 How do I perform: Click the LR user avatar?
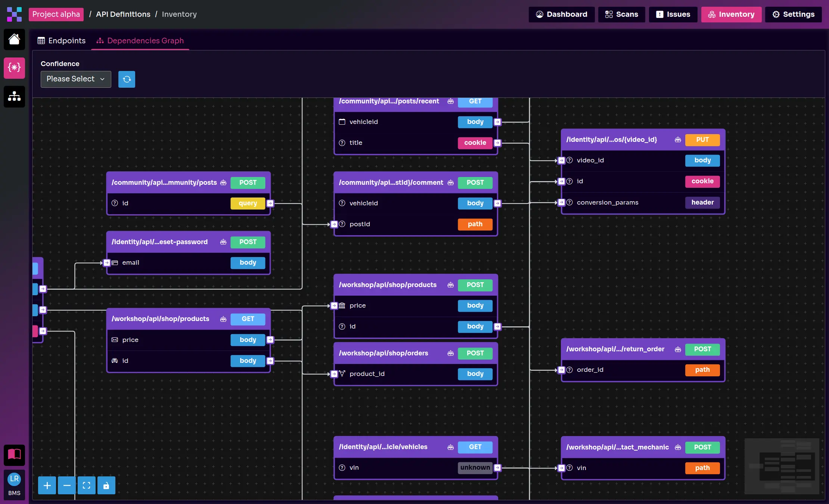[14, 479]
